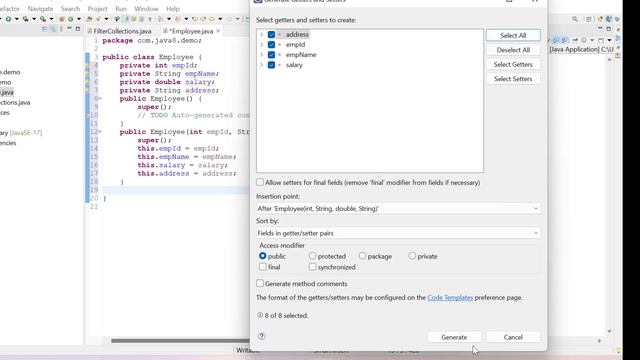Select the package access modifier radio
Viewport: 640px width, 360px height.
[x=362, y=256]
